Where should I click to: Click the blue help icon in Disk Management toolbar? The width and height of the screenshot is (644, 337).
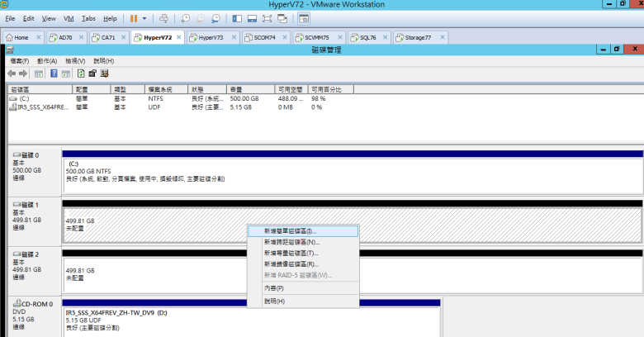(x=54, y=73)
